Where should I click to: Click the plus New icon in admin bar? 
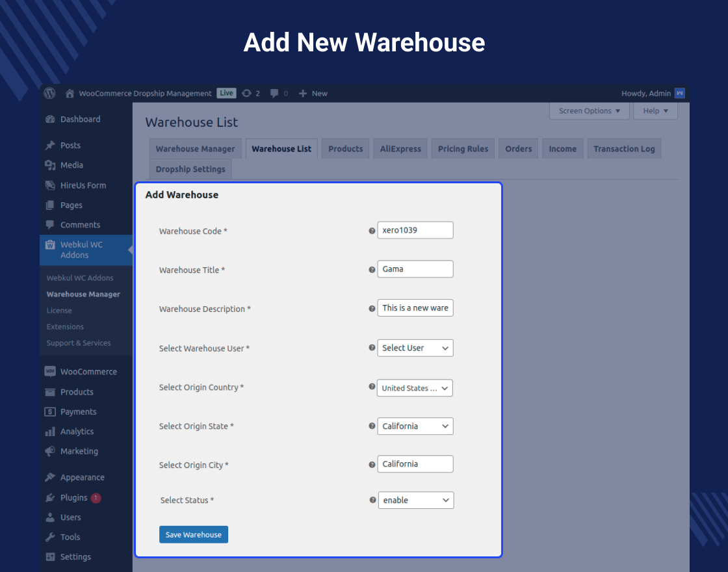coord(303,94)
